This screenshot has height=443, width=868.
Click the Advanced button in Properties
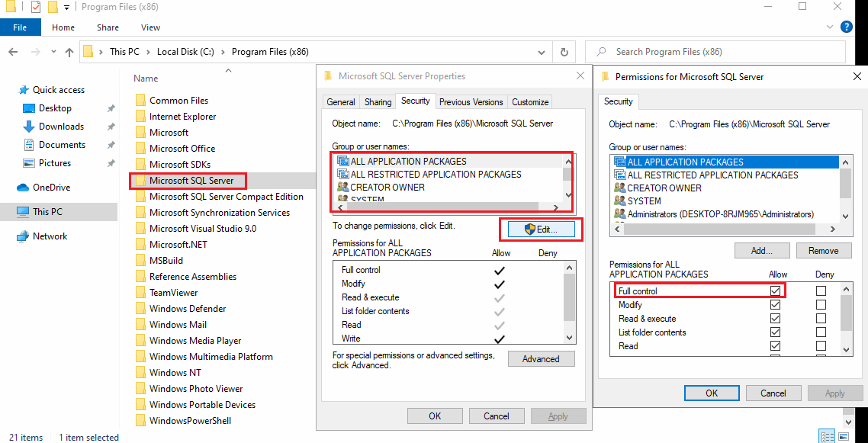pos(541,359)
